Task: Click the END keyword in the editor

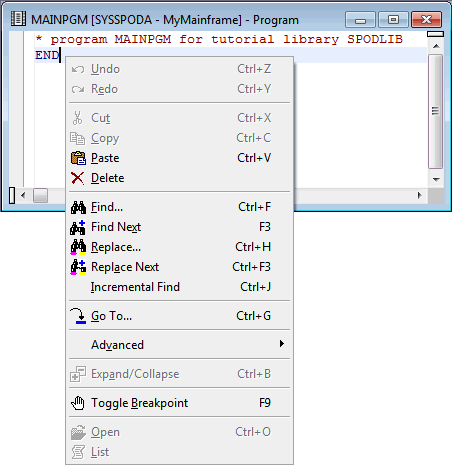Action: coord(47,55)
